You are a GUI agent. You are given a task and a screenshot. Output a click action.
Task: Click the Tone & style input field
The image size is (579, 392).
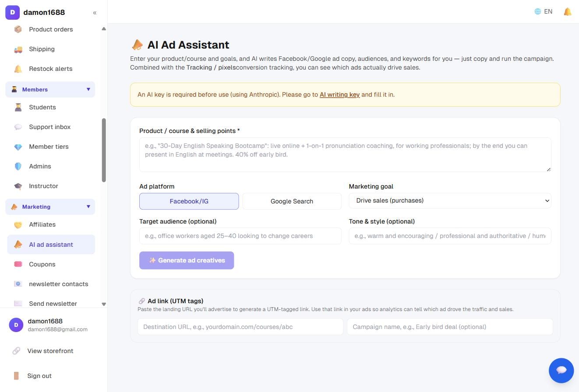[x=450, y=236]
